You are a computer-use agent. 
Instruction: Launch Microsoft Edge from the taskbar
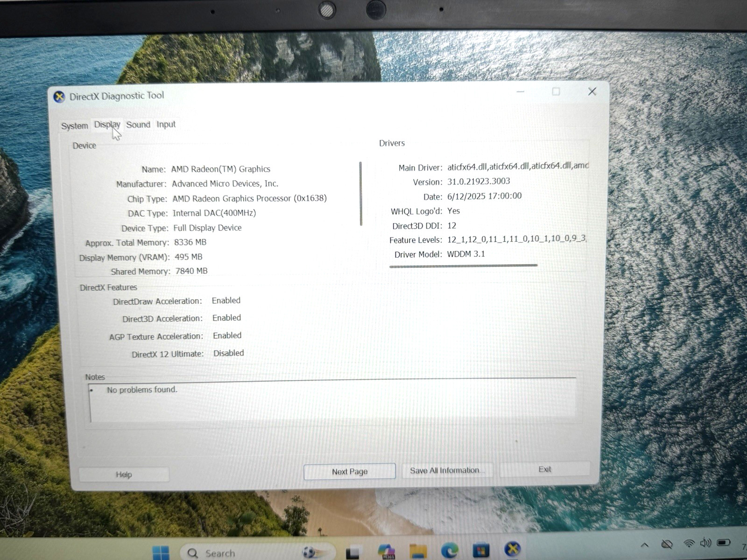pos(449,551)
